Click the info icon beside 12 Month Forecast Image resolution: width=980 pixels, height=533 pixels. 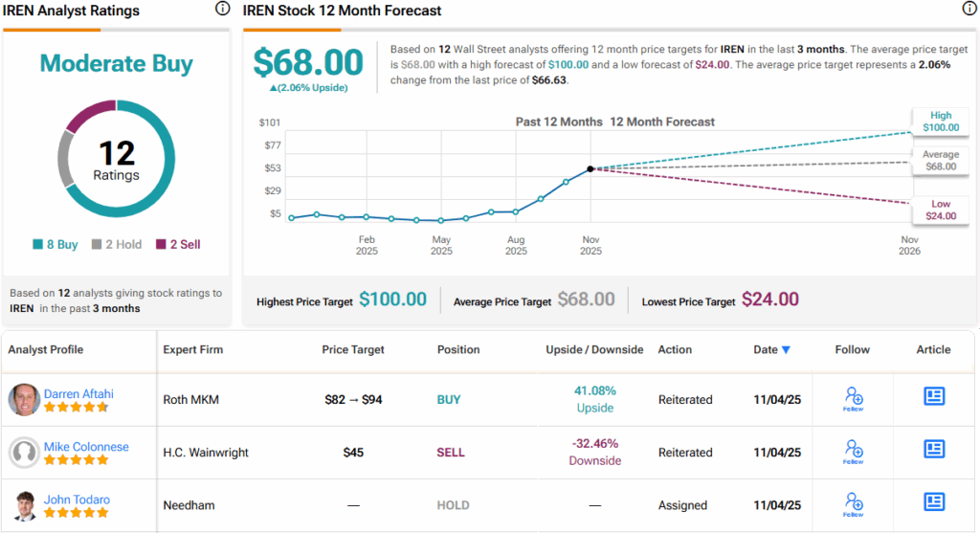click(969, 10)
